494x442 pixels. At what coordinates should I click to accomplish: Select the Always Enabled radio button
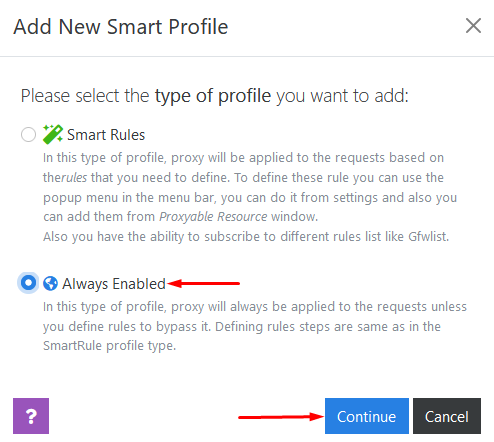(x=28, y=283)
